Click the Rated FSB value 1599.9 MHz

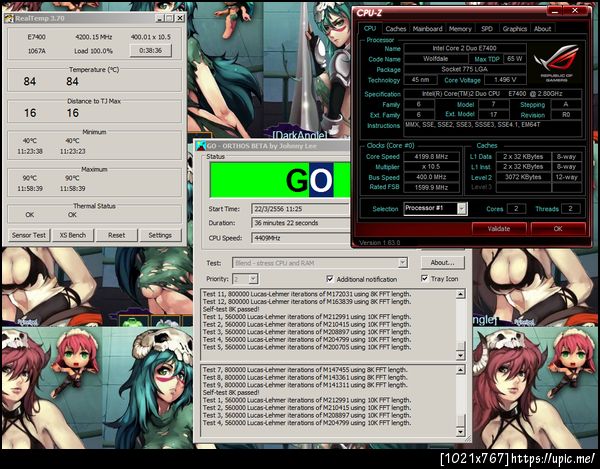(431, 187)
